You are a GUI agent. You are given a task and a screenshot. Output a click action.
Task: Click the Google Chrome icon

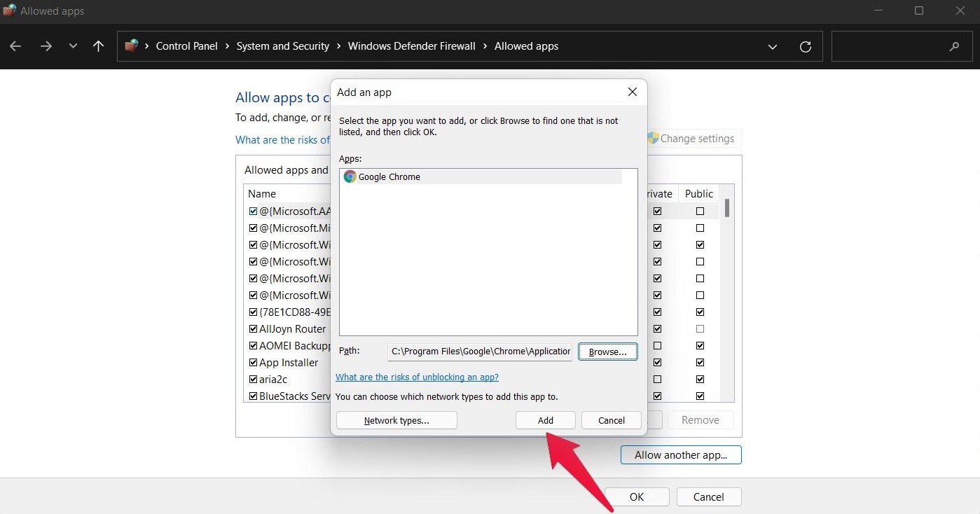coord(350,177)
